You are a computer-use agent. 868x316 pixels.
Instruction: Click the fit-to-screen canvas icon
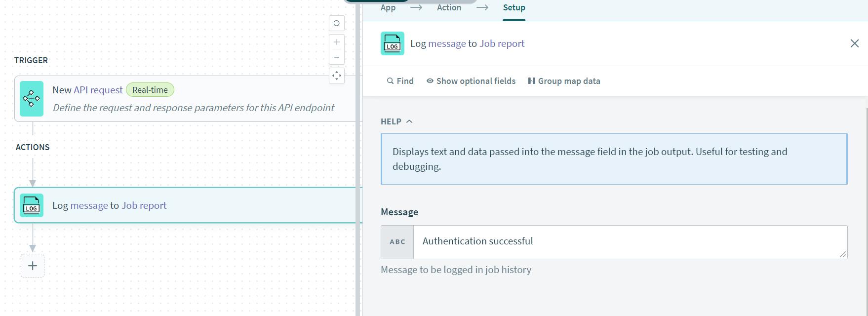coord(336,76)
